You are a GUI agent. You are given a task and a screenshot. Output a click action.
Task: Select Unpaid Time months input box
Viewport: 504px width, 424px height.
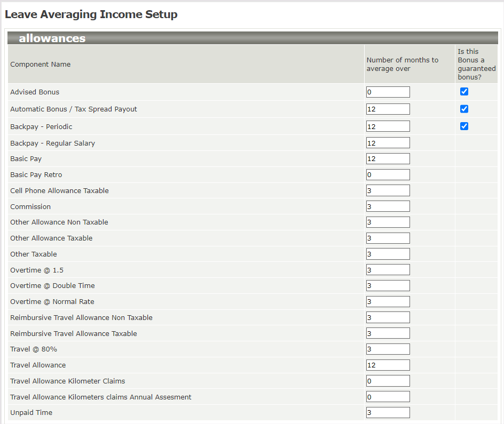pyautogui.click(x=388, y=413)
